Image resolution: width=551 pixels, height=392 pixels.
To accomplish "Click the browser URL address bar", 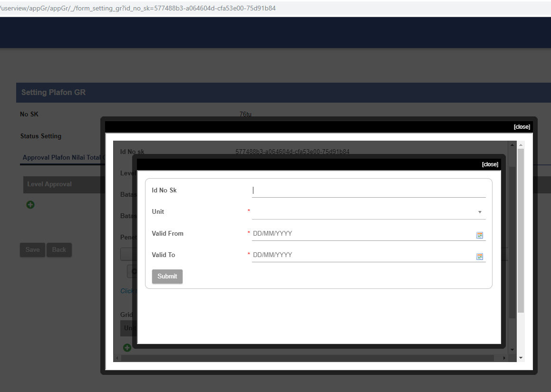I will click(276, 8).
